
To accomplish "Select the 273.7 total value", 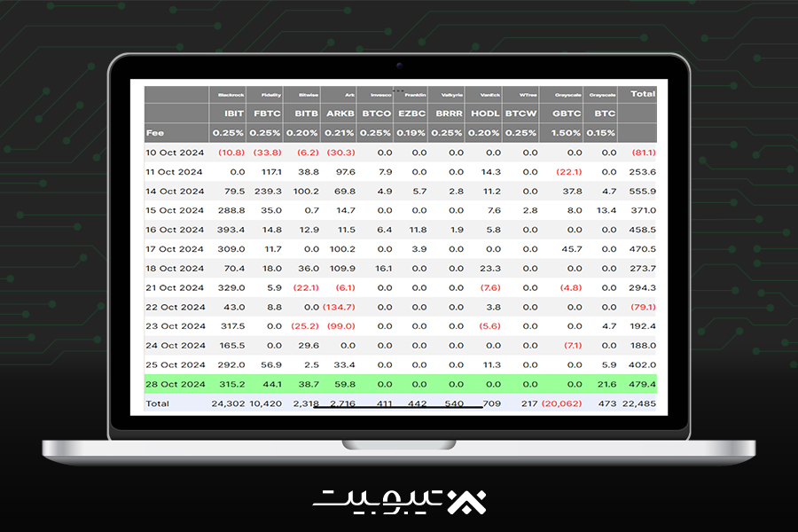I will point(642,269).
